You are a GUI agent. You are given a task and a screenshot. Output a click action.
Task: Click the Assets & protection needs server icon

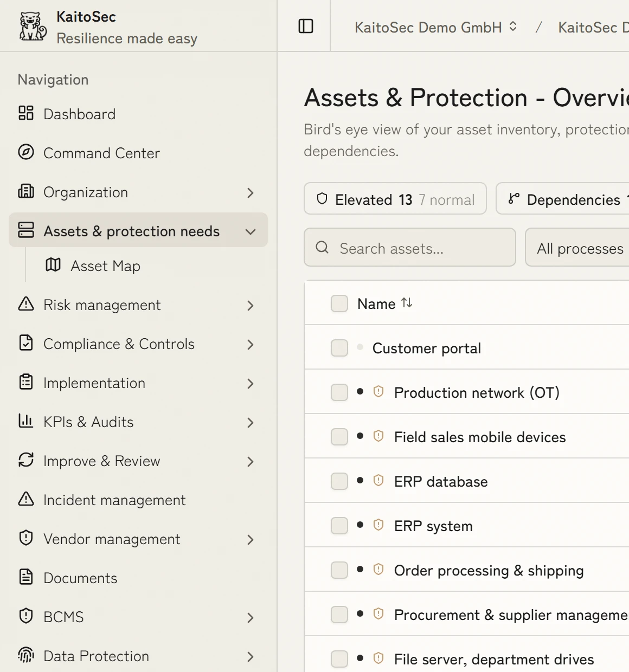pos(26,230)
